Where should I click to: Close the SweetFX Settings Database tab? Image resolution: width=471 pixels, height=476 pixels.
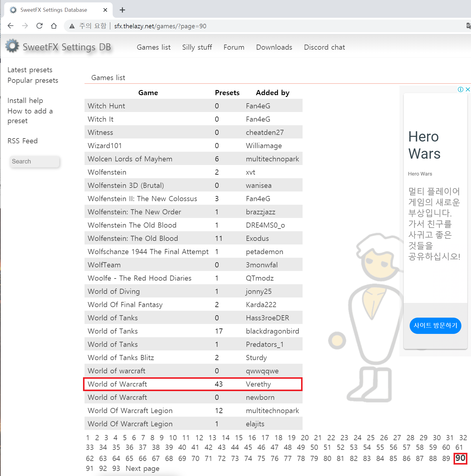tap(105, 10)
